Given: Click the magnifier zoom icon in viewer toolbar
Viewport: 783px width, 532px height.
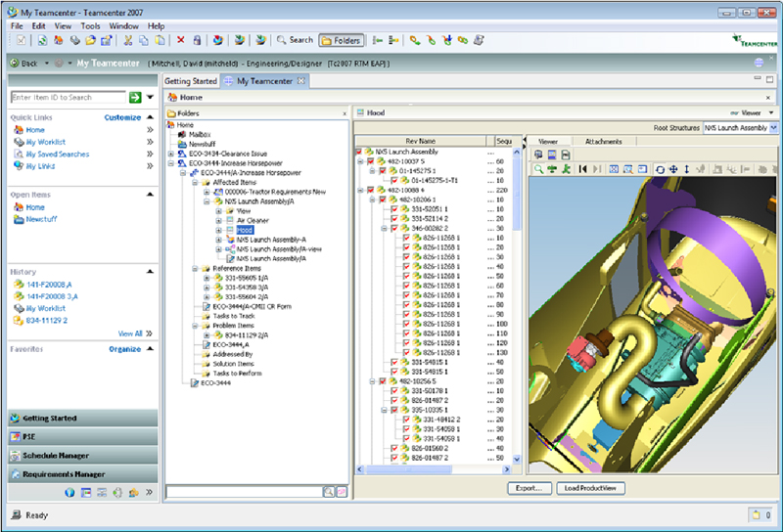Looking at the screenshot, I should coord(538,169).
